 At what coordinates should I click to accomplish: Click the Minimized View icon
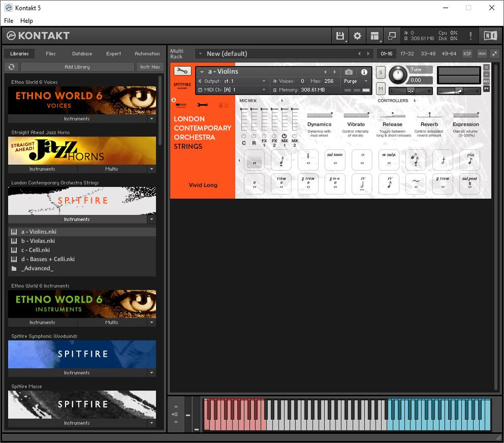coord(391,36)
